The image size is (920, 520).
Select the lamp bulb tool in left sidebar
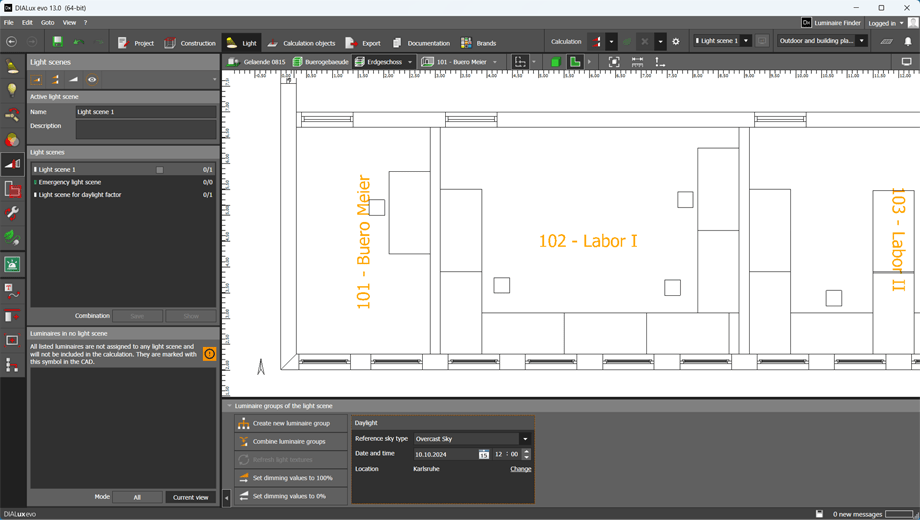click(12, 90)
